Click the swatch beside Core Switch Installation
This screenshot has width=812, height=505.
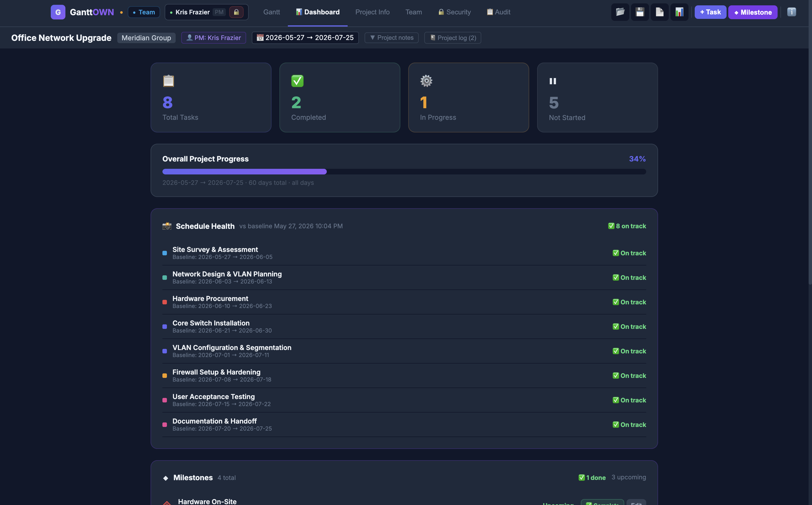(165, 327)
